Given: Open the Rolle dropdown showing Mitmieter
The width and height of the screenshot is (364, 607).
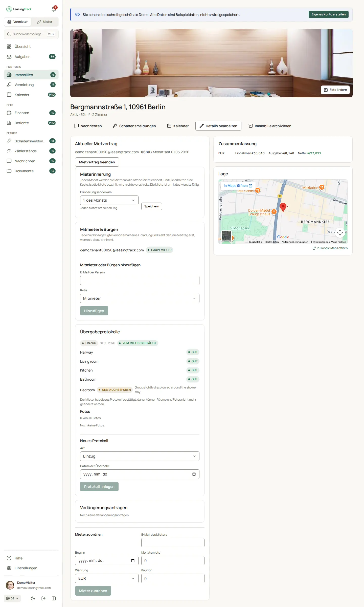Looking at the screenshot, I should point(140,298).
